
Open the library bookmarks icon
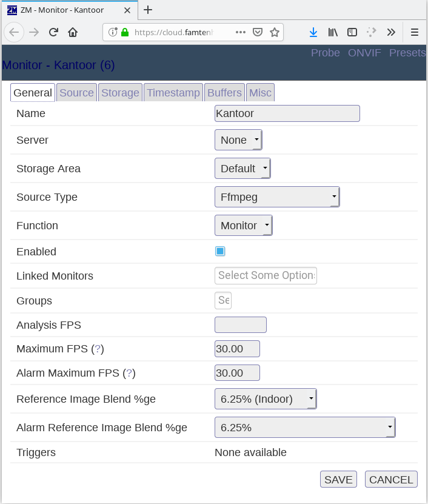pyautogui.click(x=333, y=32)
